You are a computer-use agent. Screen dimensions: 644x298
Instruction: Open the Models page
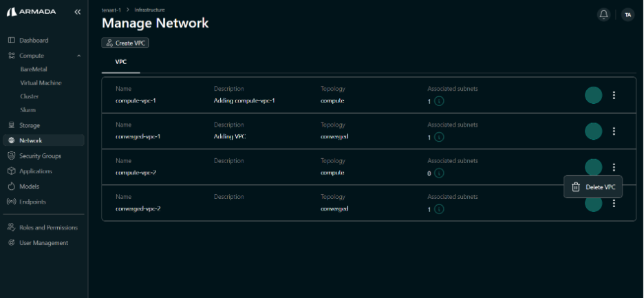[29, 187]
